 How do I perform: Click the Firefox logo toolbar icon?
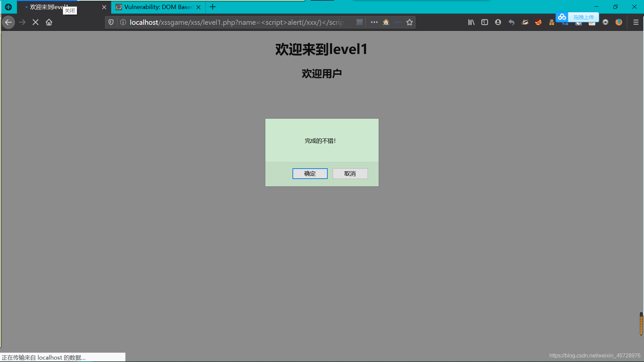tap(619, 22)
